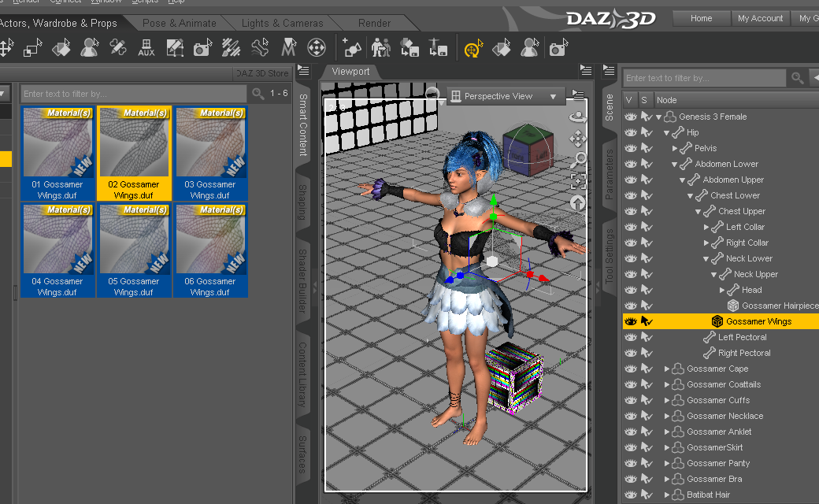Viewport: 819px width, 504px height.
Task: Choose the M-shaped tool icon
Action: [288, 48]
